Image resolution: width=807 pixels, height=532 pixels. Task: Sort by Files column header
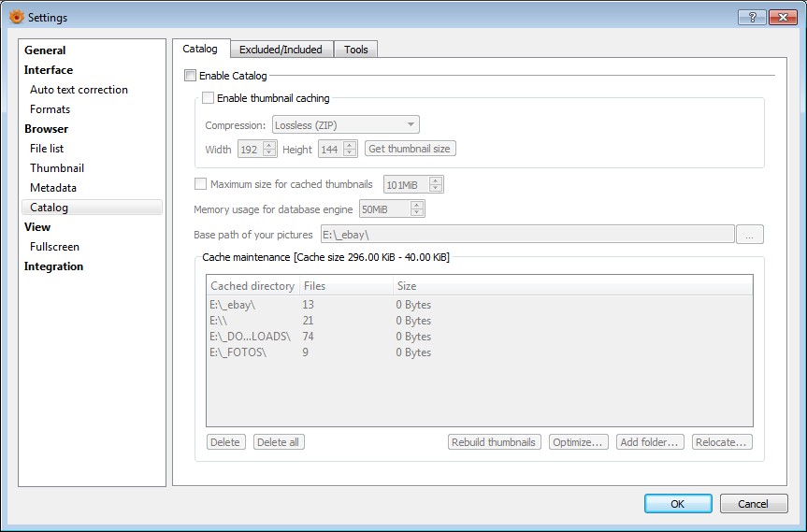[346, 285]
